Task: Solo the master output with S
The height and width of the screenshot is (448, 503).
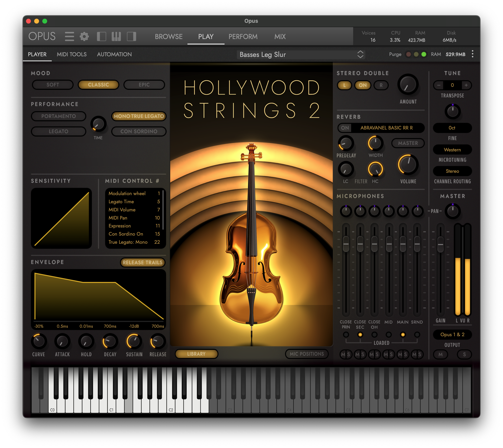Action: tap(464, 354)
